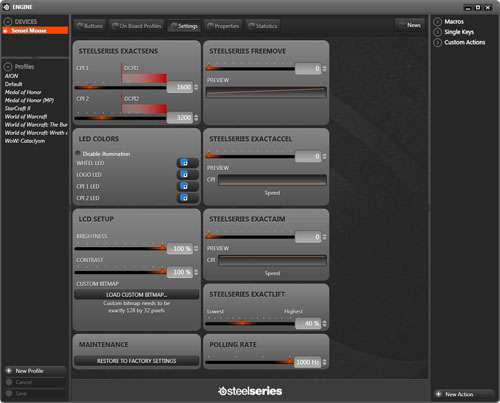The image size is (500, 403).
Task: Collapse the Profiles list
Action: [x=8, y=67]
